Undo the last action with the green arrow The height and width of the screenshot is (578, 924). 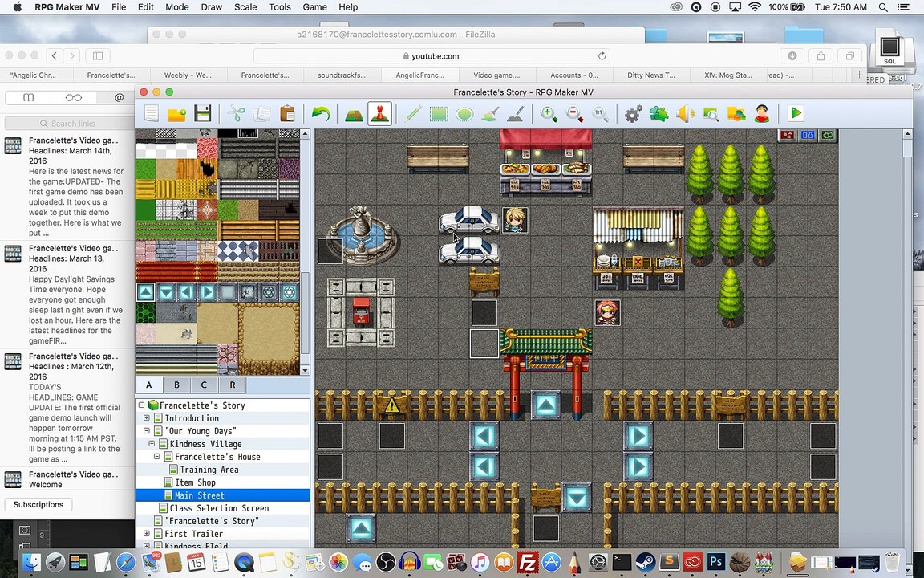click(x=321, y=113)
